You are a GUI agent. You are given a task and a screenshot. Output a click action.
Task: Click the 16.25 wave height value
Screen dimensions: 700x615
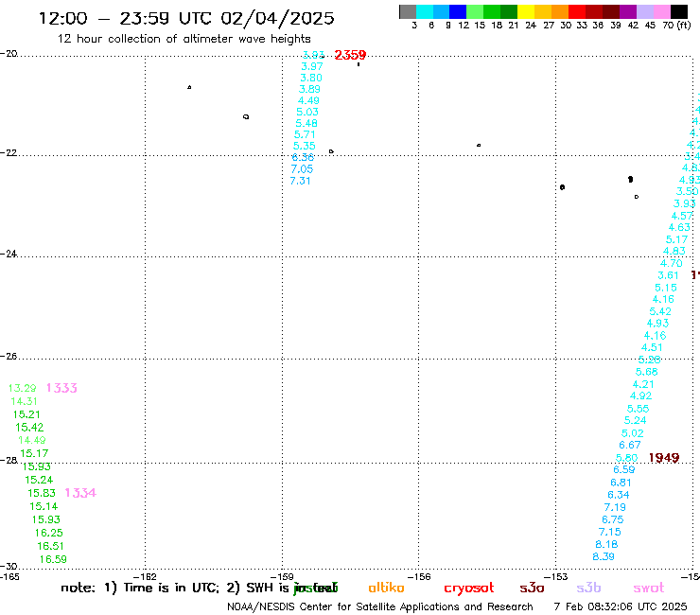point(48,533)
